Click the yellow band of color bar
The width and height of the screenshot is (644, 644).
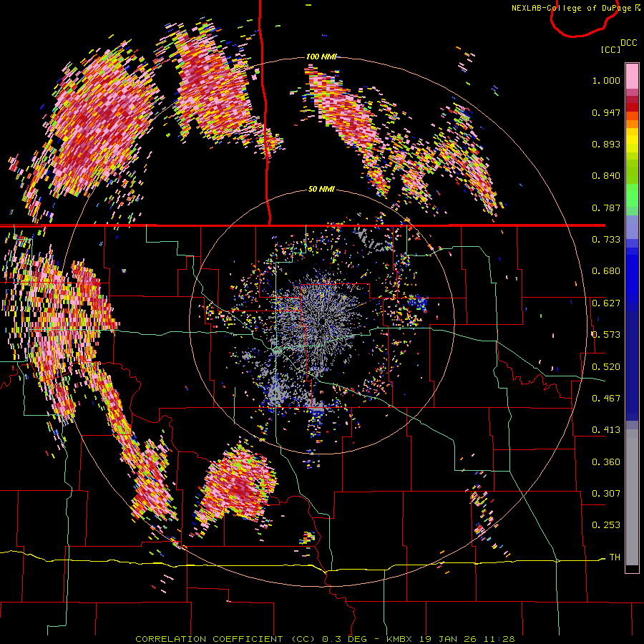[x=632, y=141]
